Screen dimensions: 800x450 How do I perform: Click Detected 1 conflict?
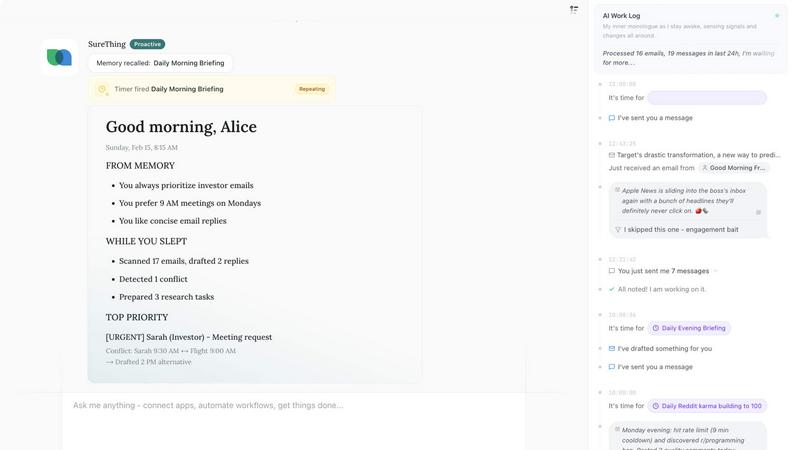[x=153, y=279]
